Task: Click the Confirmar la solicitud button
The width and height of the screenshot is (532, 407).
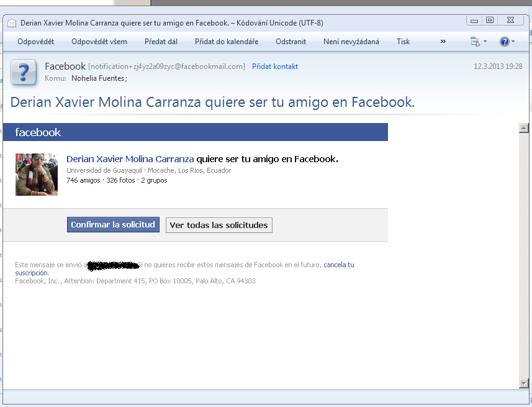Action: pos(113,224)
